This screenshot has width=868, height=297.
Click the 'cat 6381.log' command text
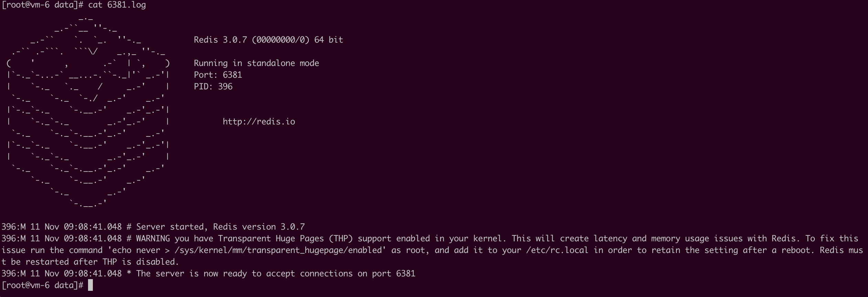pyautogui.click(x=117, y=5)
